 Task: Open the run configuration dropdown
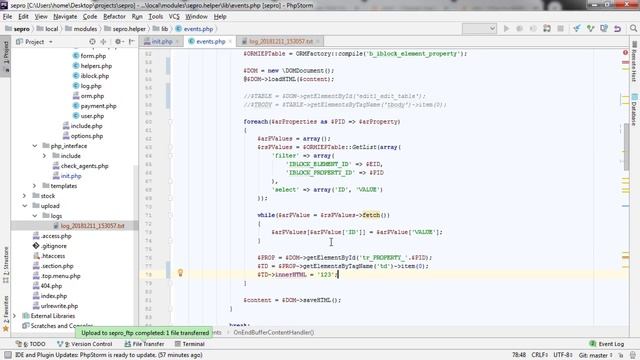point(479,29)
